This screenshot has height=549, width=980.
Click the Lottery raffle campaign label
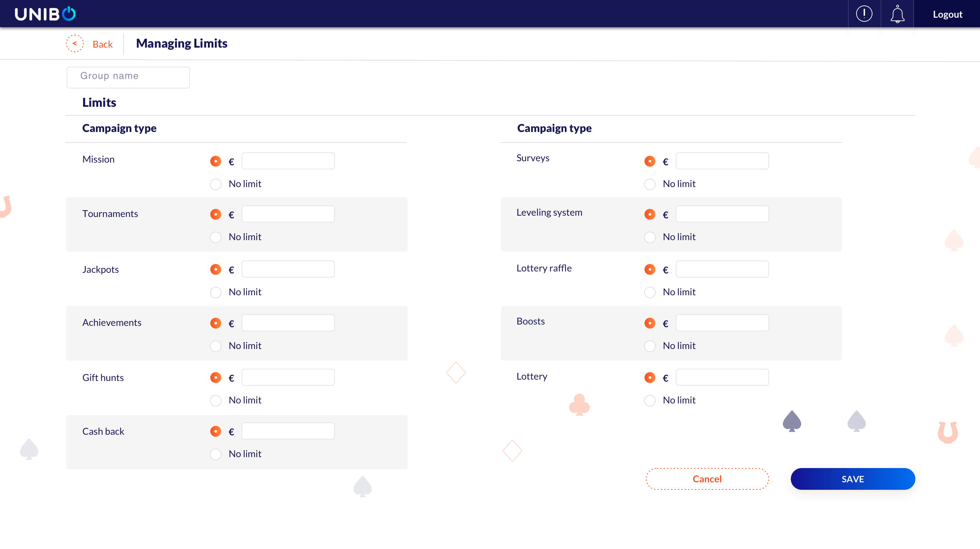(x=544, y=268)
